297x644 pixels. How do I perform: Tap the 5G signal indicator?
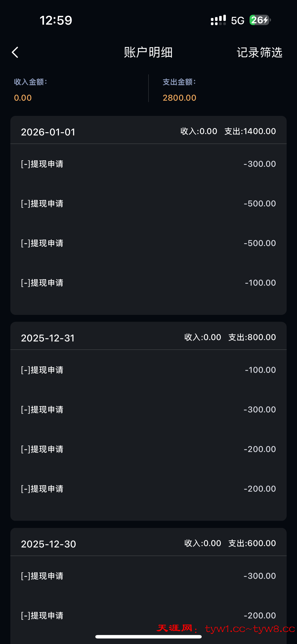237,20
